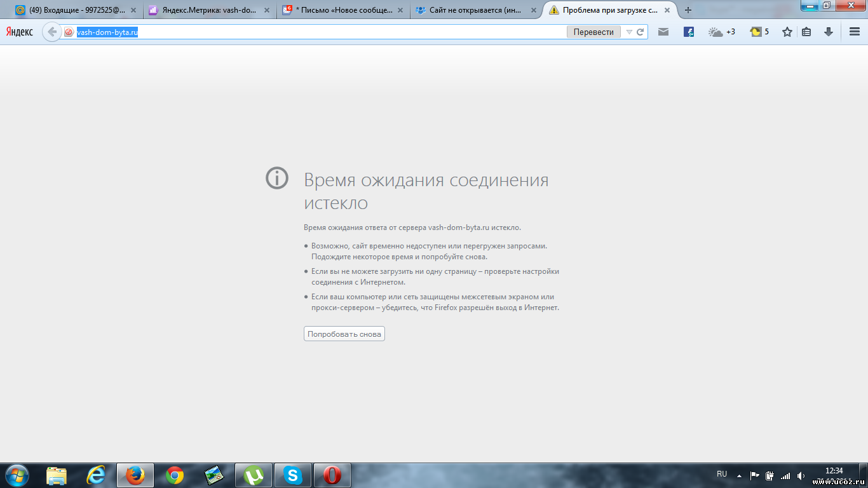Viewport: 868px width, 488px height.
Task: Open the photo viewer app on taskbar
Action: 214,475
